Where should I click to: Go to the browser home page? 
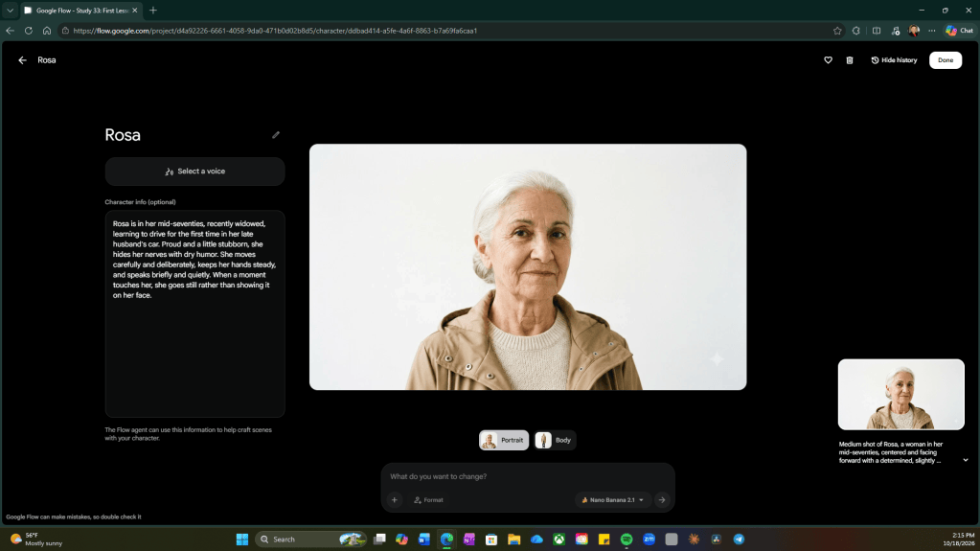(47, 31)
